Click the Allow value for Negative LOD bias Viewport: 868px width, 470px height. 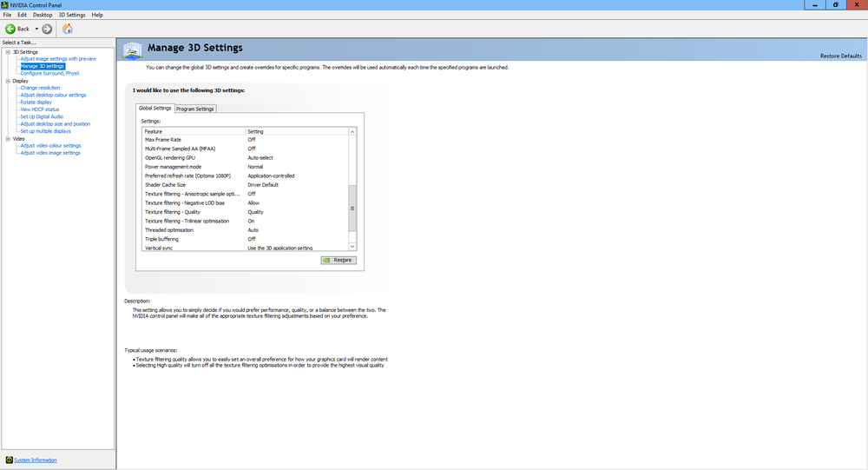click(x=253, y=202)
